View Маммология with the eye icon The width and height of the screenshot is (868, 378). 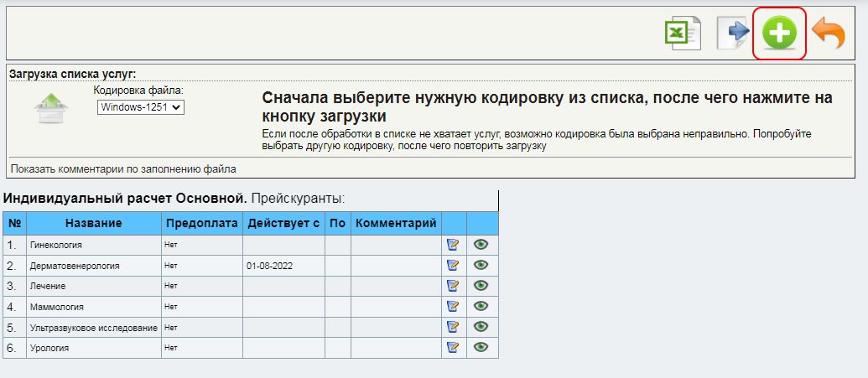click(x=481, y=306)
